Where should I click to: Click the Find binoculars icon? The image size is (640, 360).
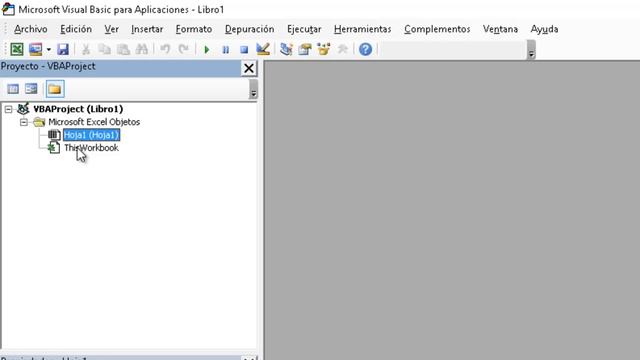pyautogui.click(x=142, y=49)
